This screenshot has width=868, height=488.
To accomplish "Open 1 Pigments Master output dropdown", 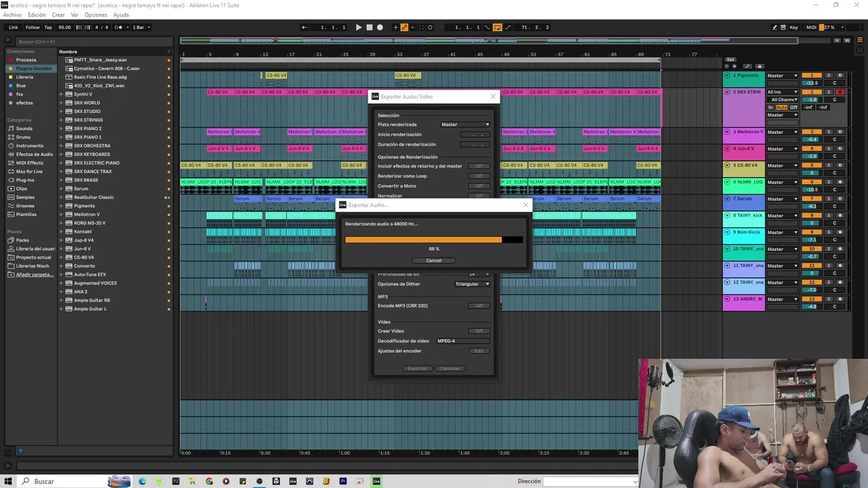I will 783,76.
